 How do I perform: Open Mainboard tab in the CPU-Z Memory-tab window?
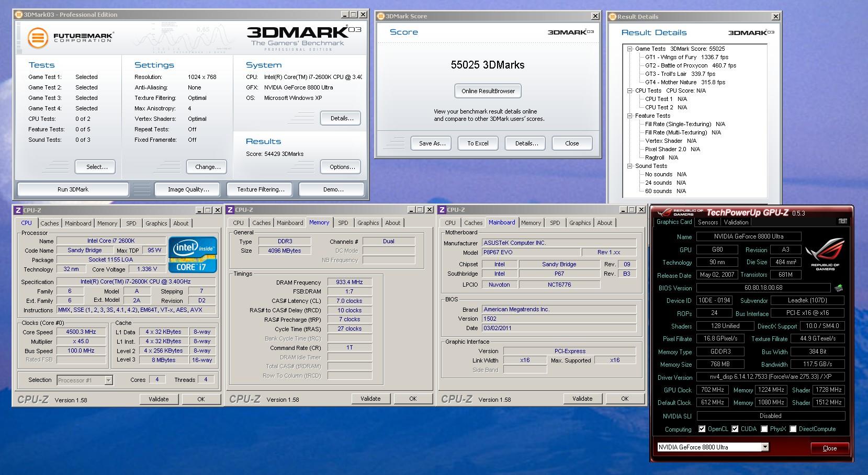(x=290, y=223)
